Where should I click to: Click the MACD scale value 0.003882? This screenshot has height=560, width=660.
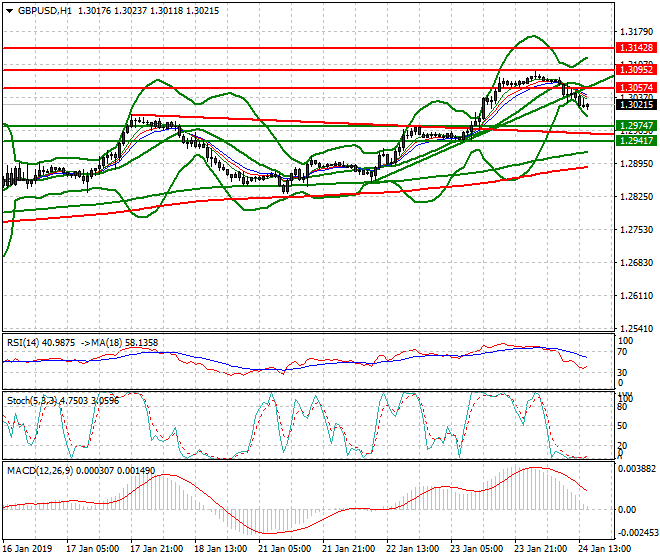636,469
